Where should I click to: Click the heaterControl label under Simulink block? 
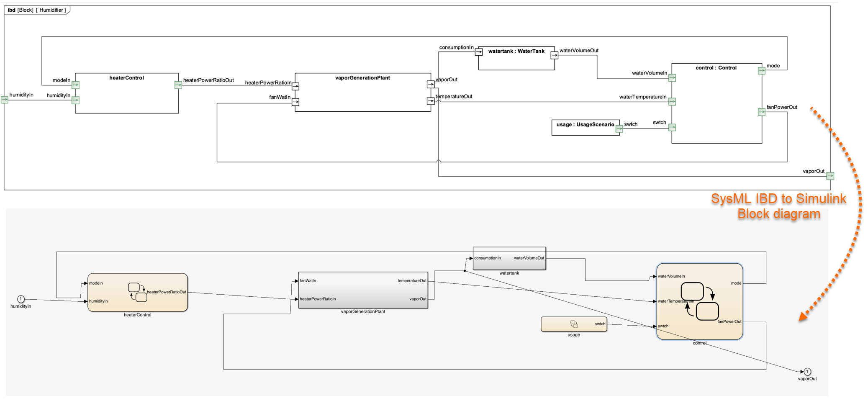(x=138, y=315)
